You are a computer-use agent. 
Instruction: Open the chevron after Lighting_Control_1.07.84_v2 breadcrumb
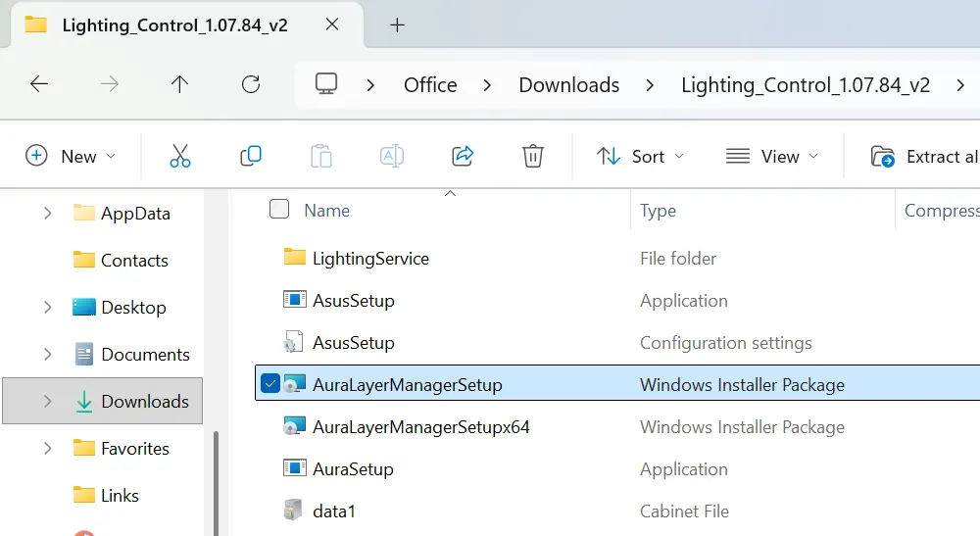(x=960, y=85)
